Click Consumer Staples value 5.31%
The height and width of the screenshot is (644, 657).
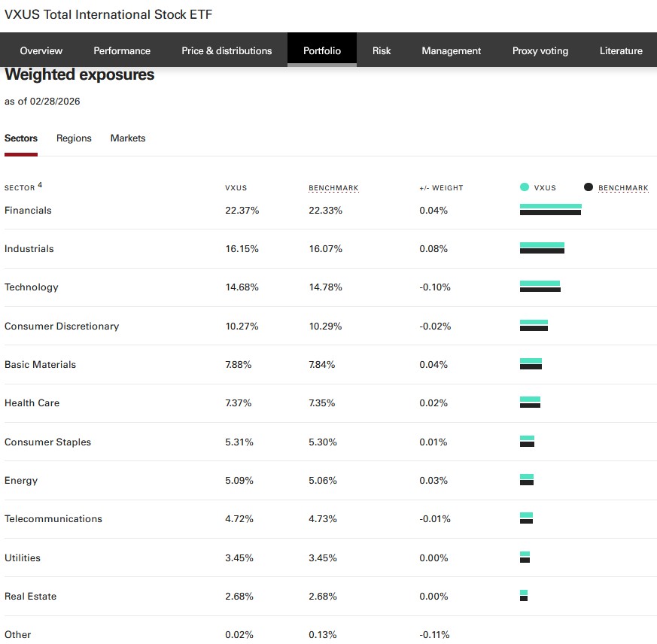(x=239, y=442)
